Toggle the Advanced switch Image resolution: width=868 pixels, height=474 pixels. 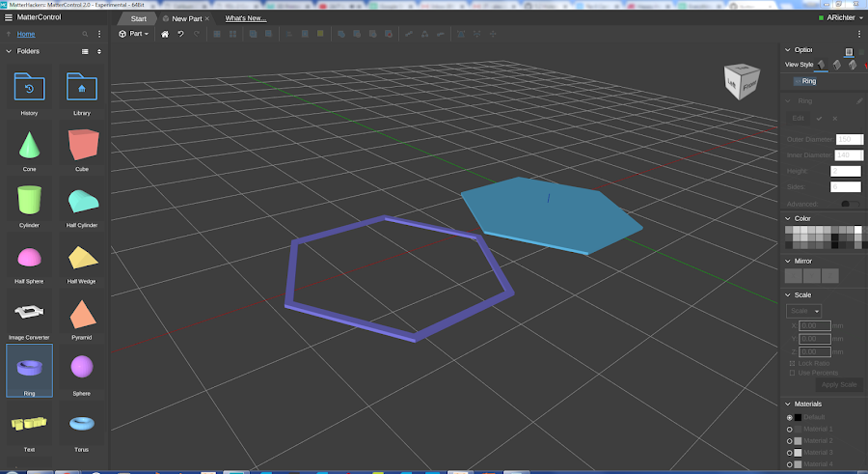coord(849,204)
